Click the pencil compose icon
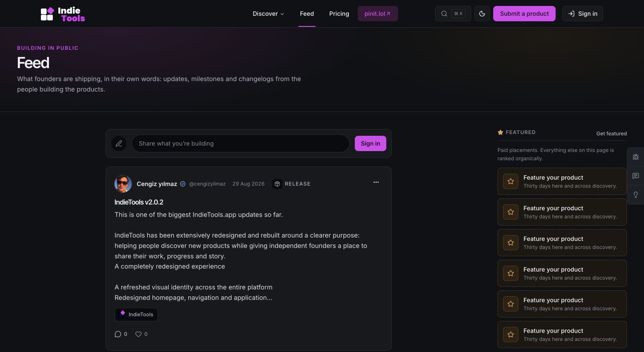 coord(119,143)
